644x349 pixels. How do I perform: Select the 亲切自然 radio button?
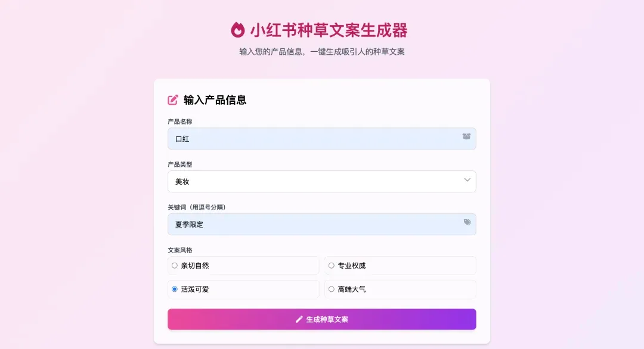(x=175, y=266)
